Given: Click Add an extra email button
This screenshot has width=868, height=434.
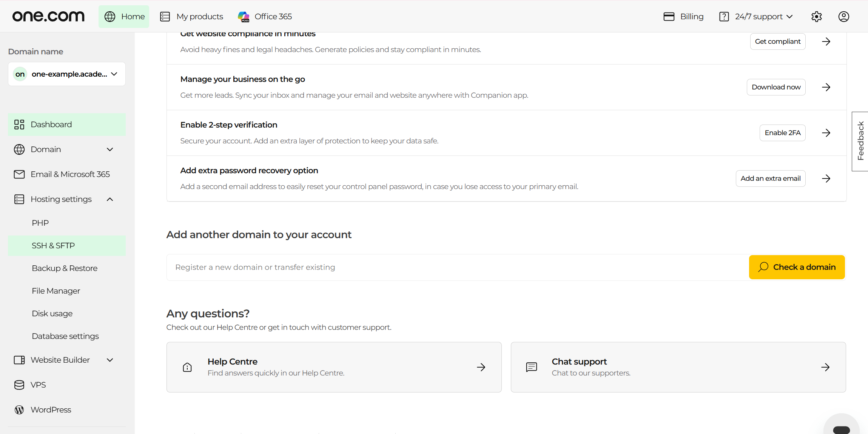Looking at the screenshot, I should point(770,179).
